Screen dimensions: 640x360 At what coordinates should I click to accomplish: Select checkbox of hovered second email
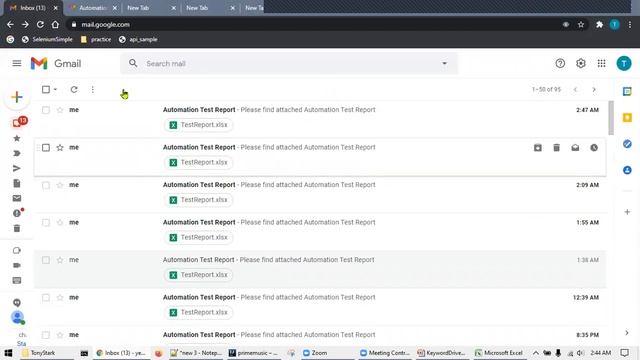[x=46, y=148]
